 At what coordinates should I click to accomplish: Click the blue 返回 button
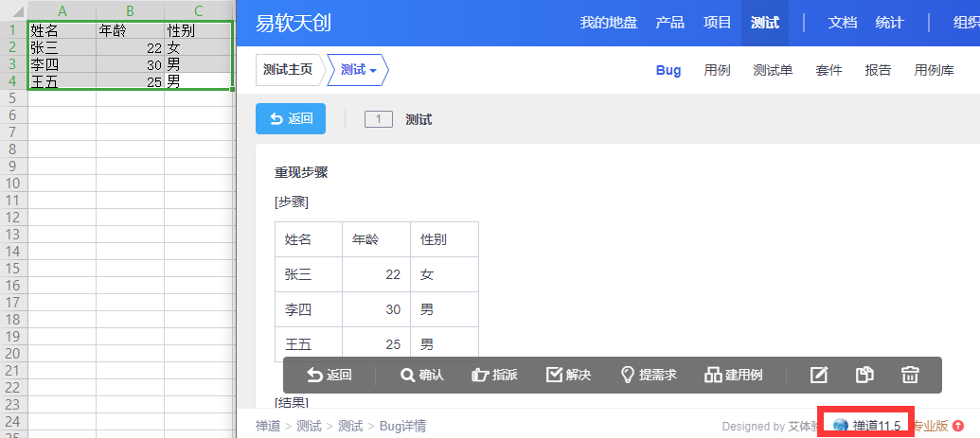tap(291, 118)
